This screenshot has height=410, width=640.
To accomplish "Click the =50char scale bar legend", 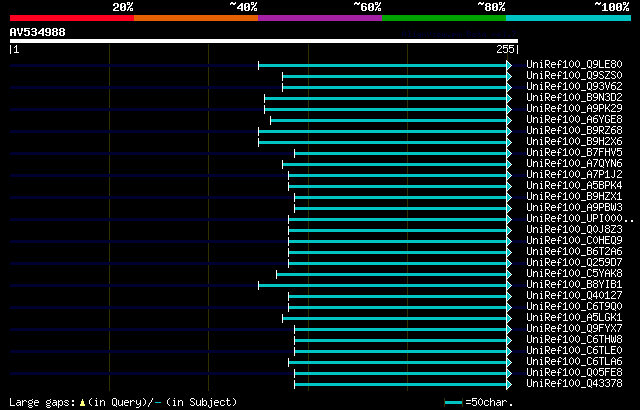I will click(478, 403).
